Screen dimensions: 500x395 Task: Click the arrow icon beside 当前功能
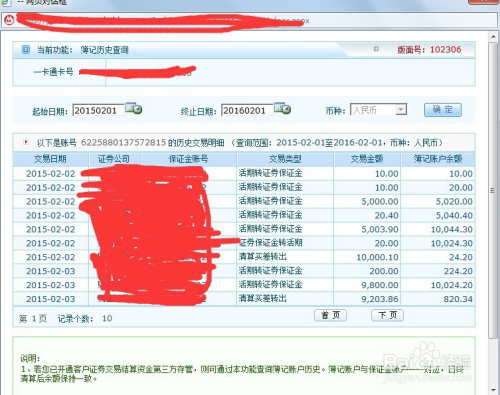pyautogui.click(x=26, y=50)
